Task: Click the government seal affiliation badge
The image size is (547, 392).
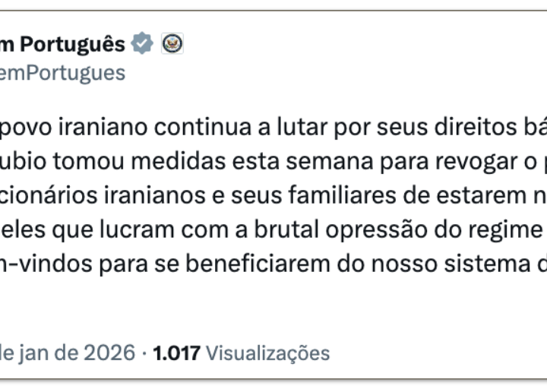Action: tap(172, 44)
